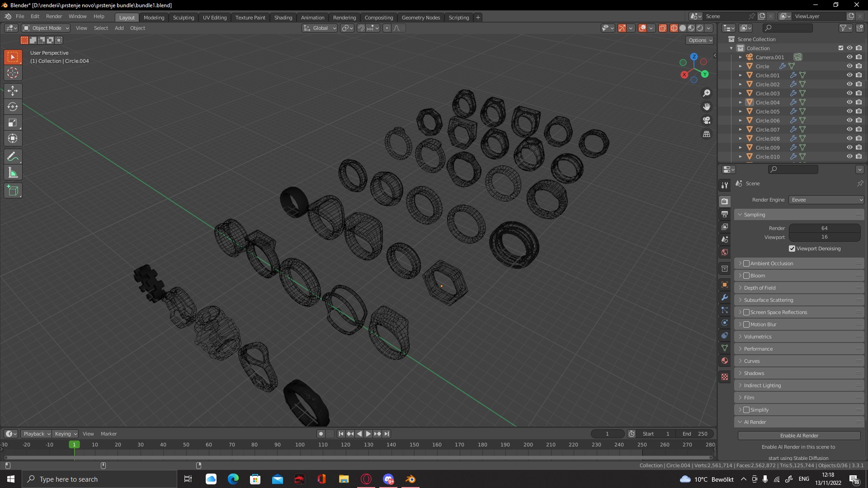Image resolution: width=868 pixels, height=488 pixels.
Task: Enable Screen Space Reflections checkbox
Action: tap(746, 312)
